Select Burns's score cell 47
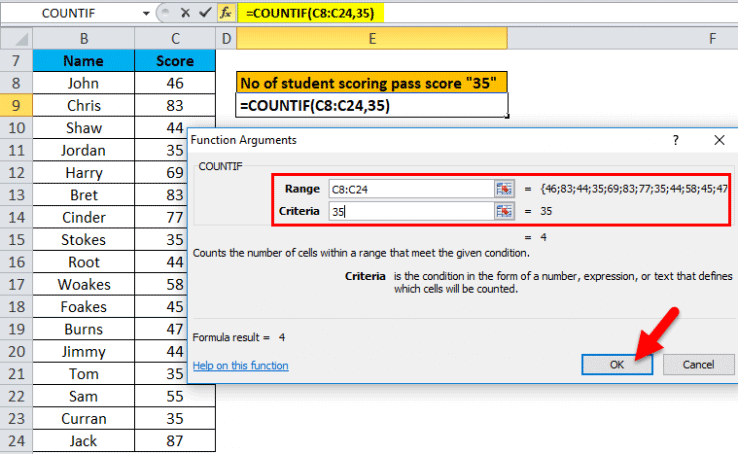 tap(161, 329)
